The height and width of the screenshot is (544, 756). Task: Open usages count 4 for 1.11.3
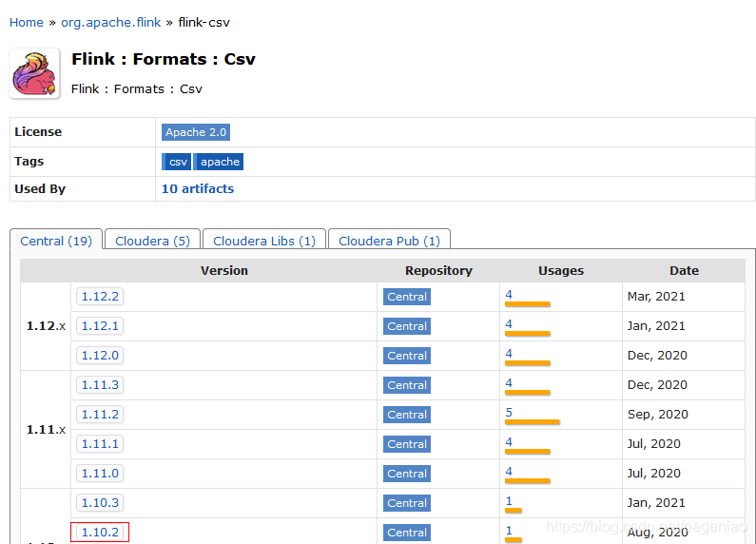509,382
